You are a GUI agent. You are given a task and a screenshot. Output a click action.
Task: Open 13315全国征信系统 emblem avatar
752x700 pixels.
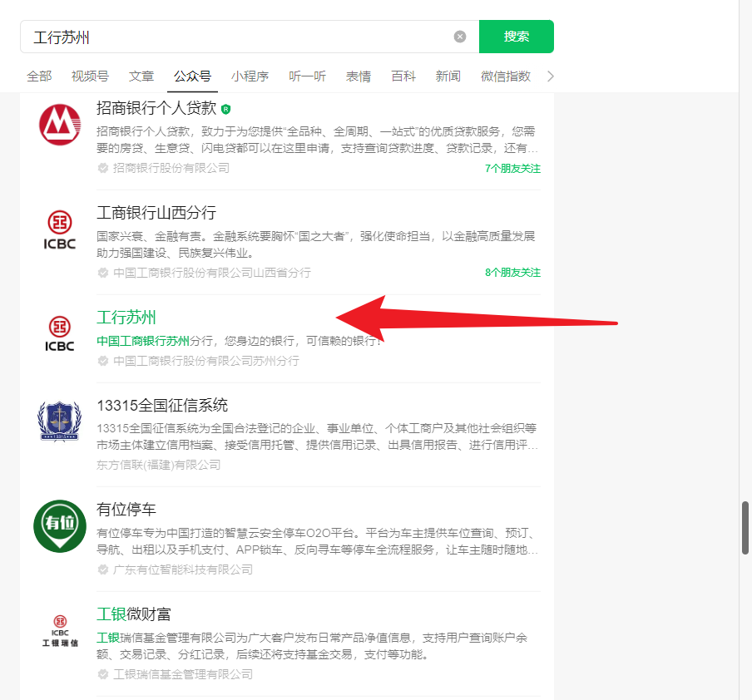point(59,421)
